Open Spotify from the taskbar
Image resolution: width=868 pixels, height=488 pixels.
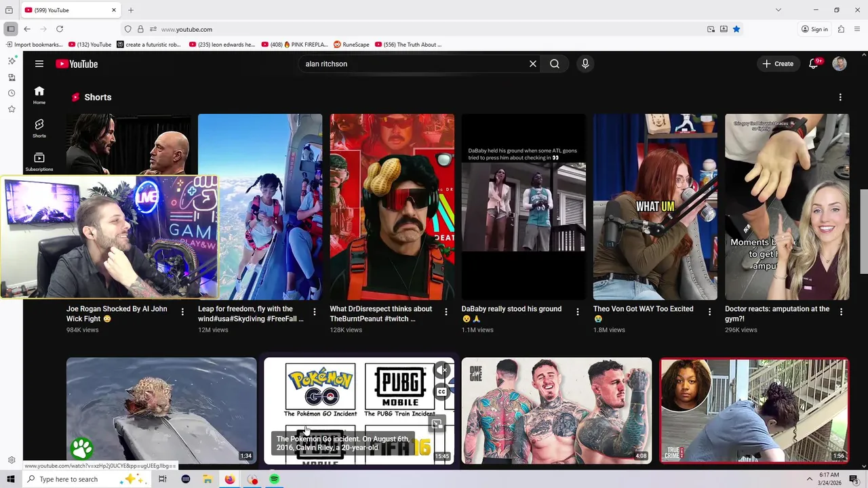pos(275,479)
